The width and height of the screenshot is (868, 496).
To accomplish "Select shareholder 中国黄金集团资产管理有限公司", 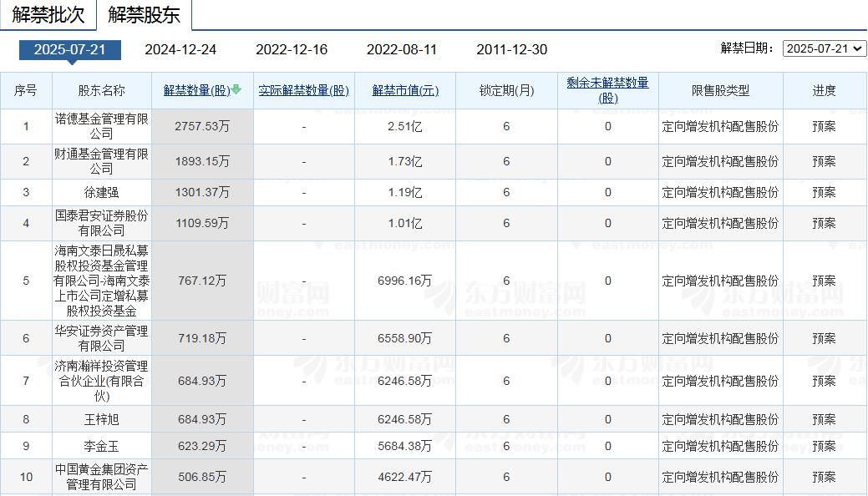I will (102, 477).
